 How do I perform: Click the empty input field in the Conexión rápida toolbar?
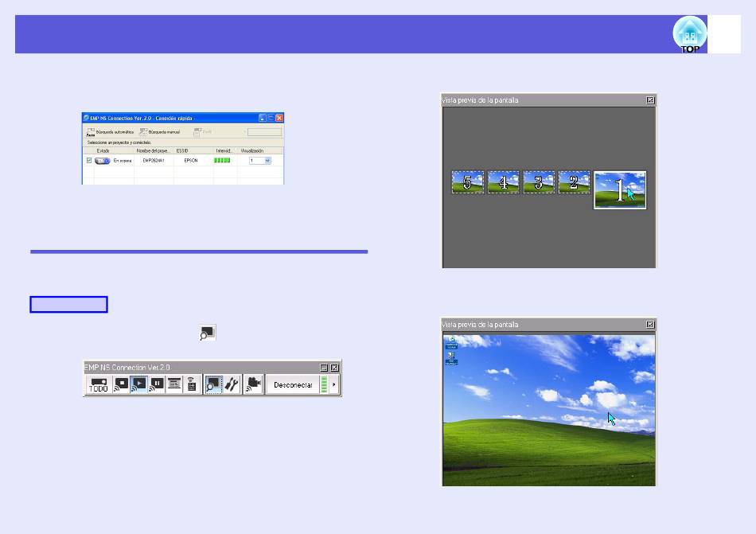(264, 132)
